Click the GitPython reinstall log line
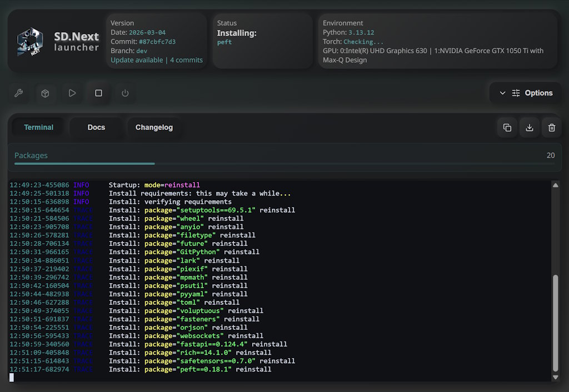The width and height of the screenshot is (569, 392). click(x=134, y=252)
